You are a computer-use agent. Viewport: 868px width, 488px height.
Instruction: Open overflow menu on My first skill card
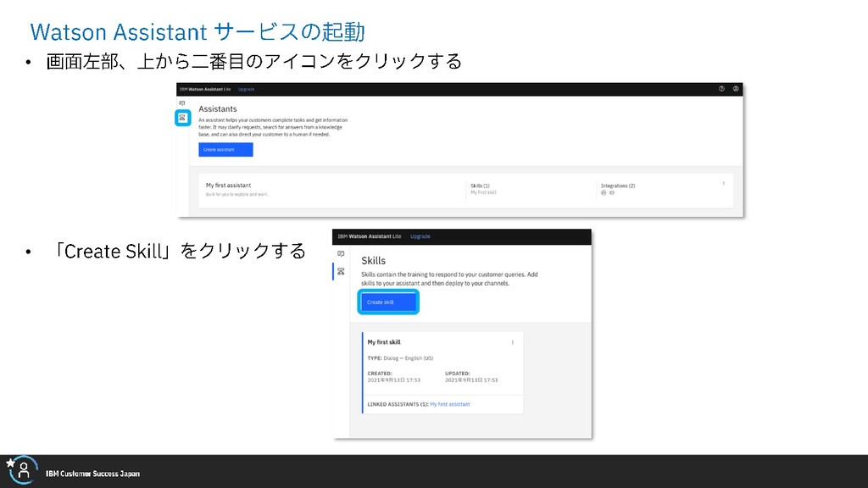(513, 342)
